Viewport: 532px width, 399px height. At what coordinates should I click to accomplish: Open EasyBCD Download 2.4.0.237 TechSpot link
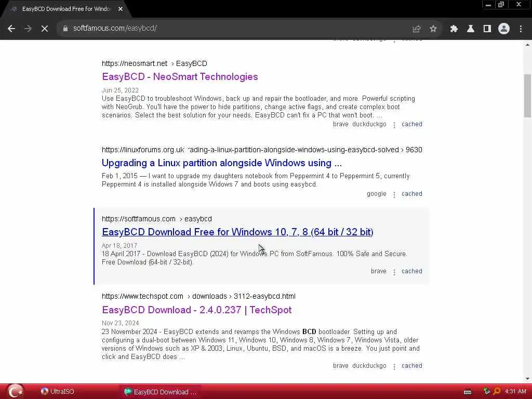coord(197,310)
